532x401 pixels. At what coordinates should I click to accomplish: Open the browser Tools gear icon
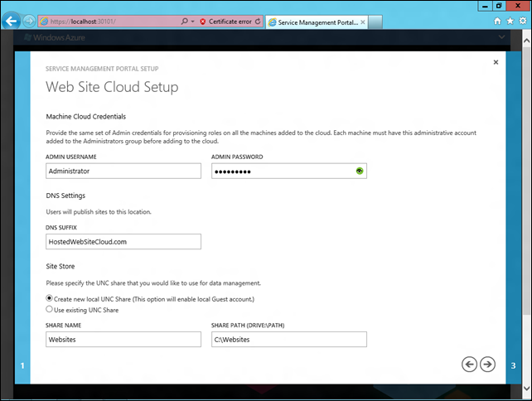click(x=520, y=21)
